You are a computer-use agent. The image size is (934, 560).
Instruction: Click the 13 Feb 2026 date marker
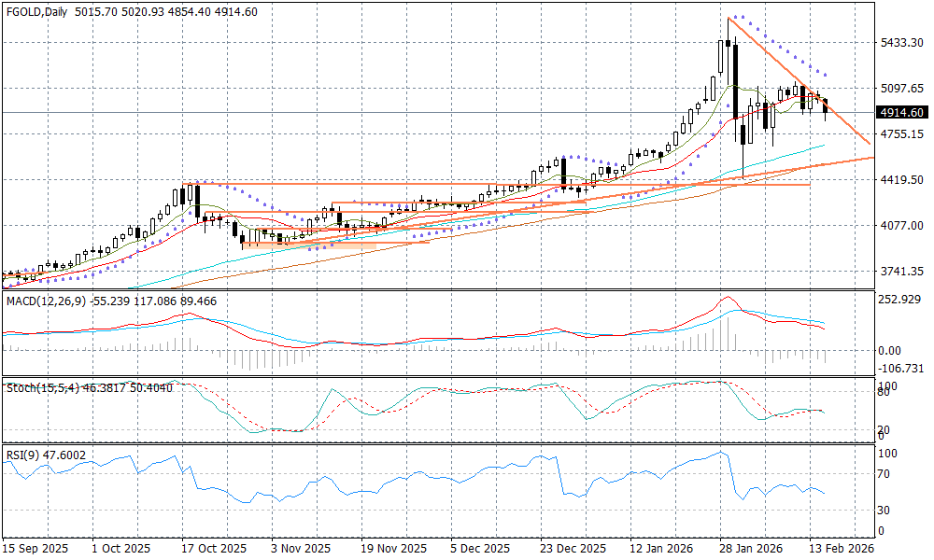(x=841, y=549)
